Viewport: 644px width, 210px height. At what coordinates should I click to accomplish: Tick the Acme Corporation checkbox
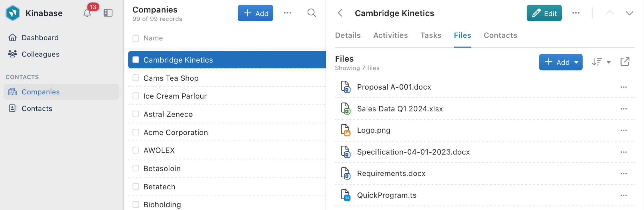(136, 132)
